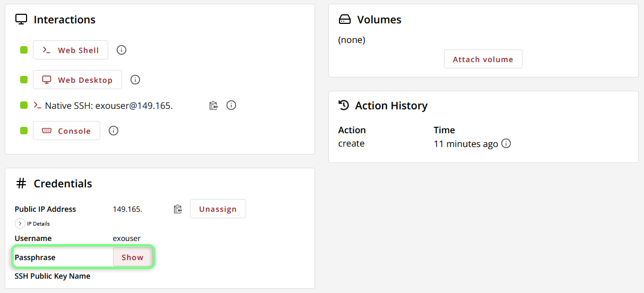Screen dimensions: 644x293
Task: Launch the Web Desktop
Action: point(77,80)
